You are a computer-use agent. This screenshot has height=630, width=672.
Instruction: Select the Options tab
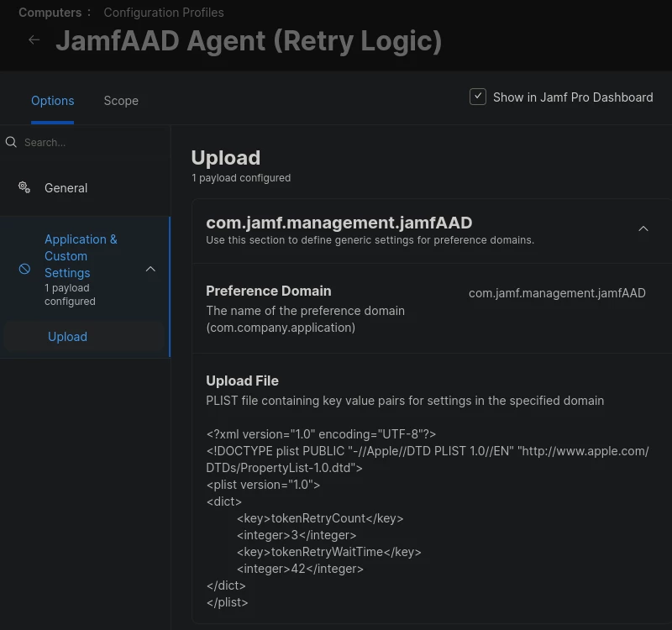pyautogui.click(x=52, y=101)
